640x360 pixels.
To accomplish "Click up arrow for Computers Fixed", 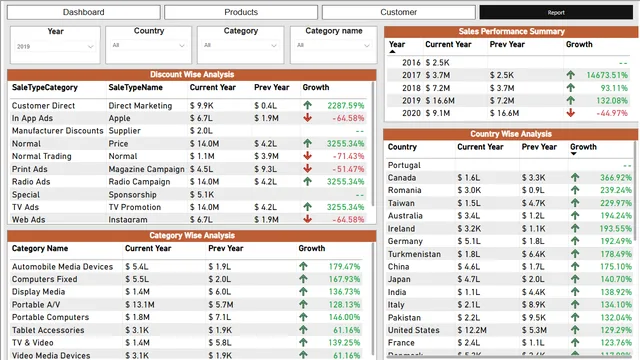I will click(x=303, y=279).
